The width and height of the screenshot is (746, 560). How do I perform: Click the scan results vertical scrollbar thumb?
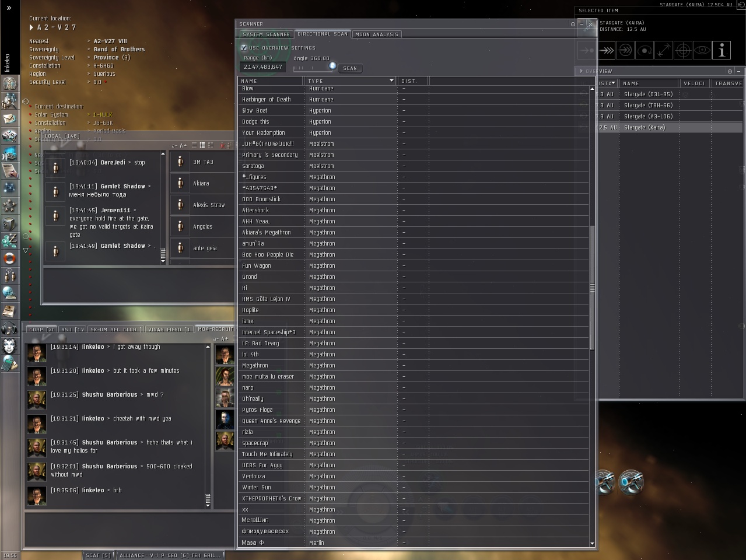[x=593, y=287]
